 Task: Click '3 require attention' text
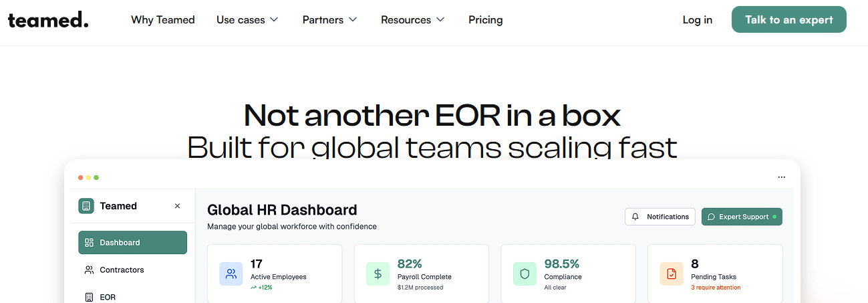click(x=716, y=288)
